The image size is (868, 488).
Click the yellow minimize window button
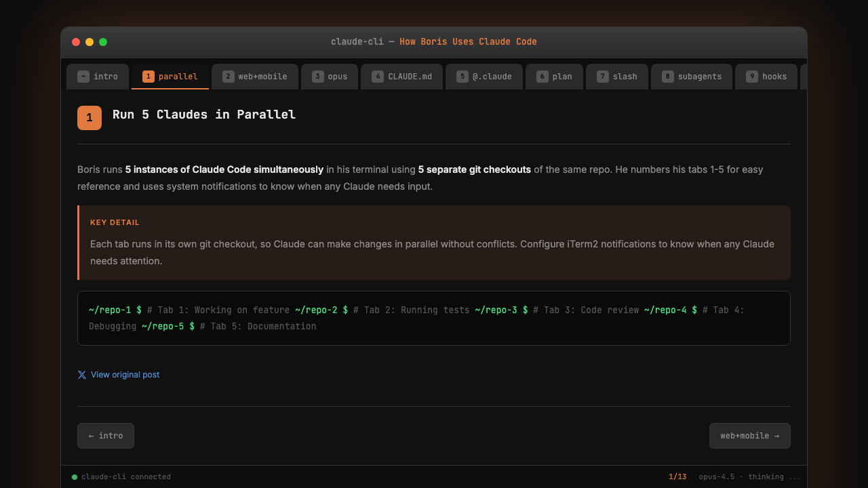(x=90, y=42)
